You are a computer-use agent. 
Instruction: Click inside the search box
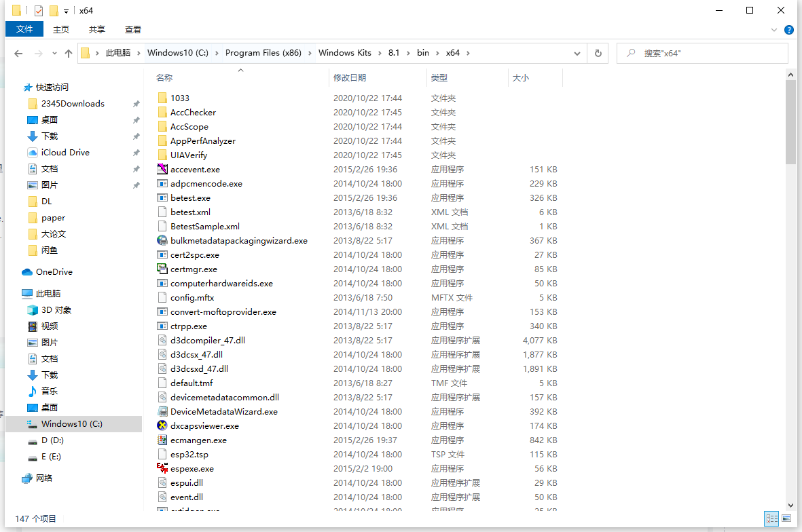click(x=706, y=53)
